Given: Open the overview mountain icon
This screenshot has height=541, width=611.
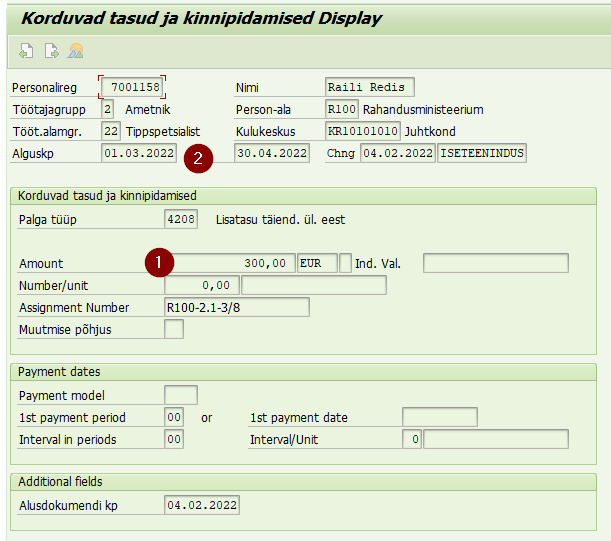Looking at the screenshot, I should tap(76, 51).
